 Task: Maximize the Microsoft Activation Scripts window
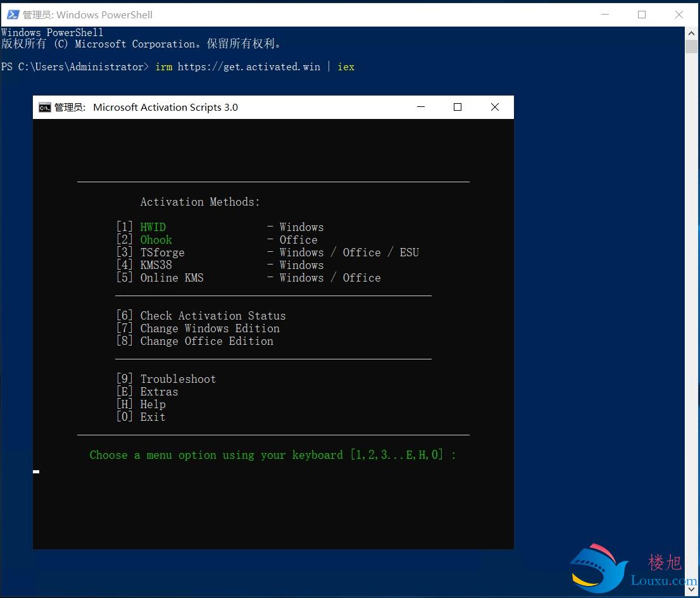[457, 107]
